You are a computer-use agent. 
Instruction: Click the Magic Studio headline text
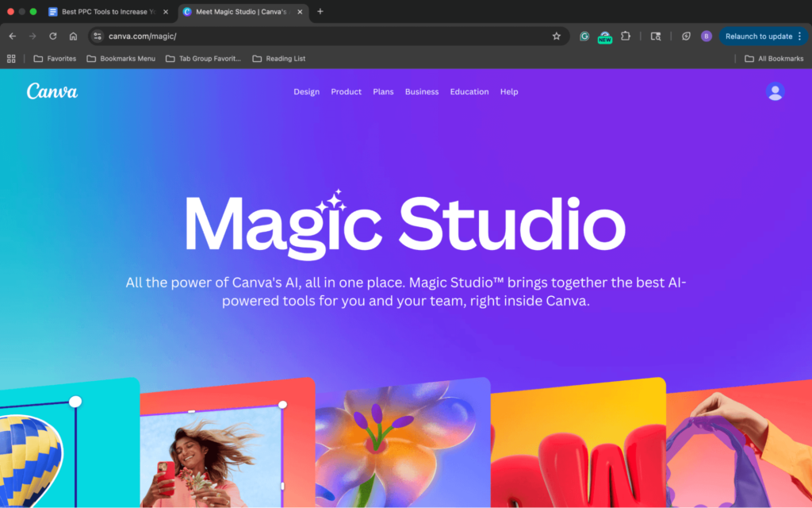pos(405,225)
